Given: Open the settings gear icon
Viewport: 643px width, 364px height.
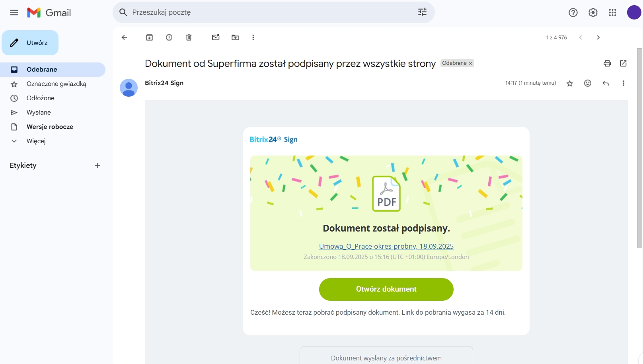Looking at the screenshot, I should (593, 13).
